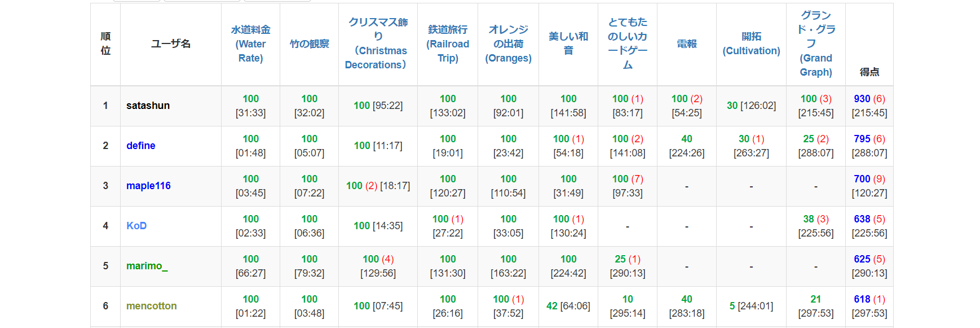Open the Railroad Trip problem link
The width and height of the screenshot is (980, 328).
pyautogui.click(x=448, y=44)
